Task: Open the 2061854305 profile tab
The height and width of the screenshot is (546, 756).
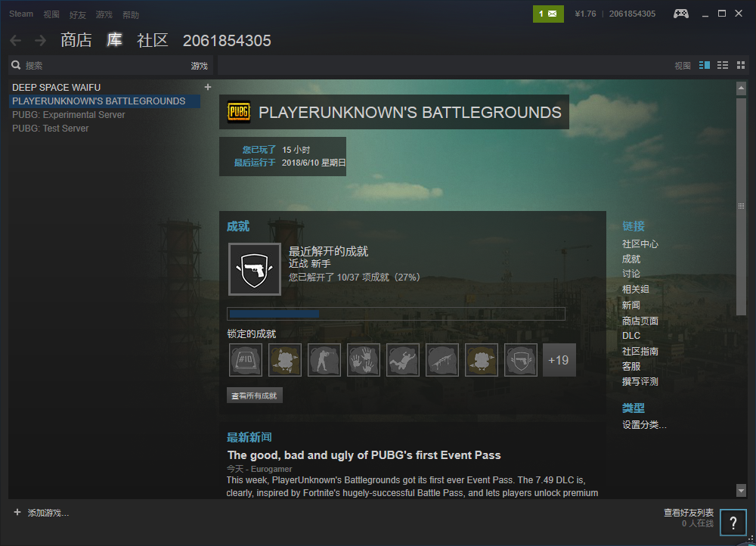Action: point(227,41)
